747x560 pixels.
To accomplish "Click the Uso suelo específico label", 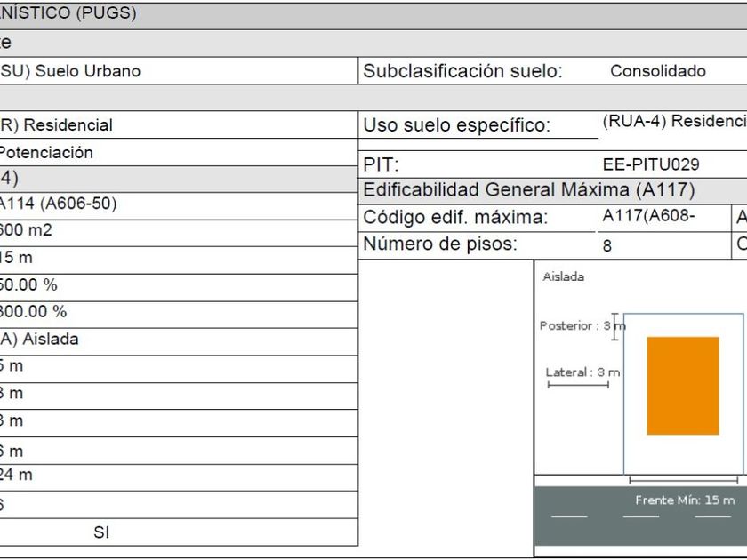I will pos(456,125).
